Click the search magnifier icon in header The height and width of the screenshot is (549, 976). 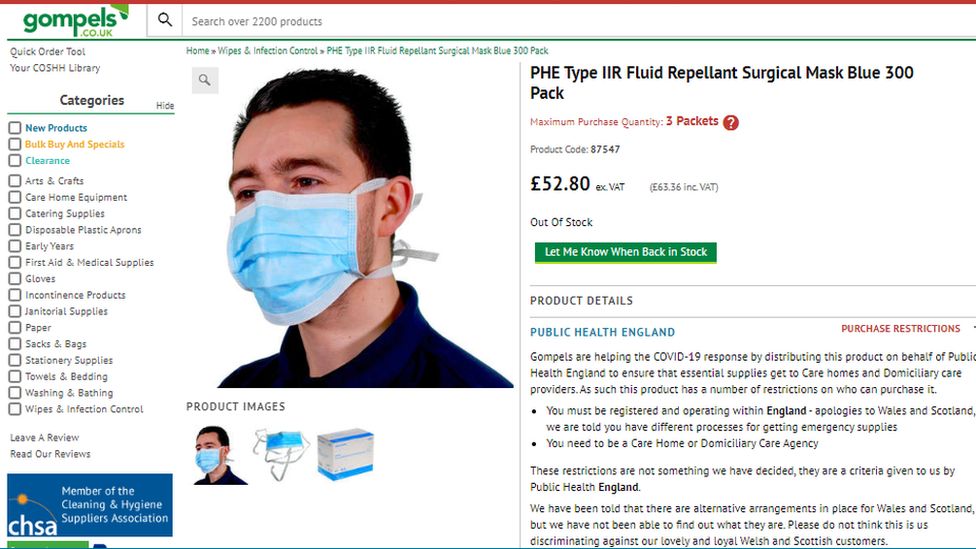click(165, 20)
